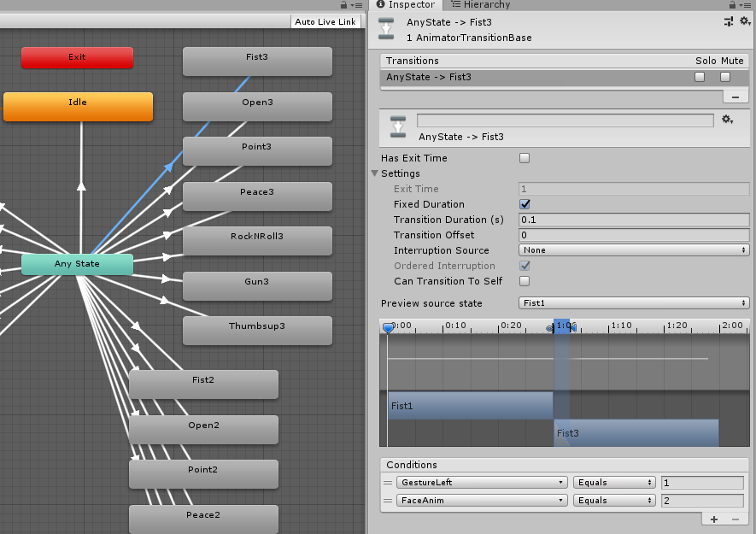Open the Inspector header gear menu
The width and height of the screenshot is (756, 534).
tap(744, 21)
